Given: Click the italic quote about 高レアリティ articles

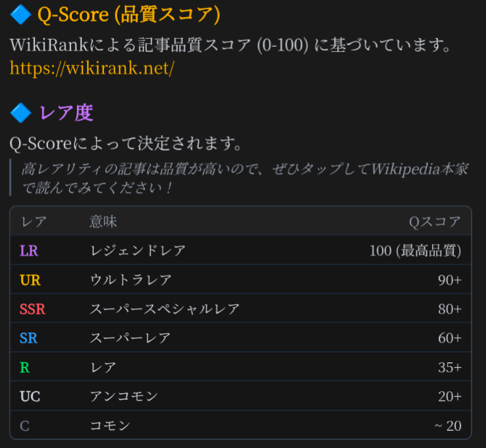Looking at the screenshot, I should click(x=244, y=178).
